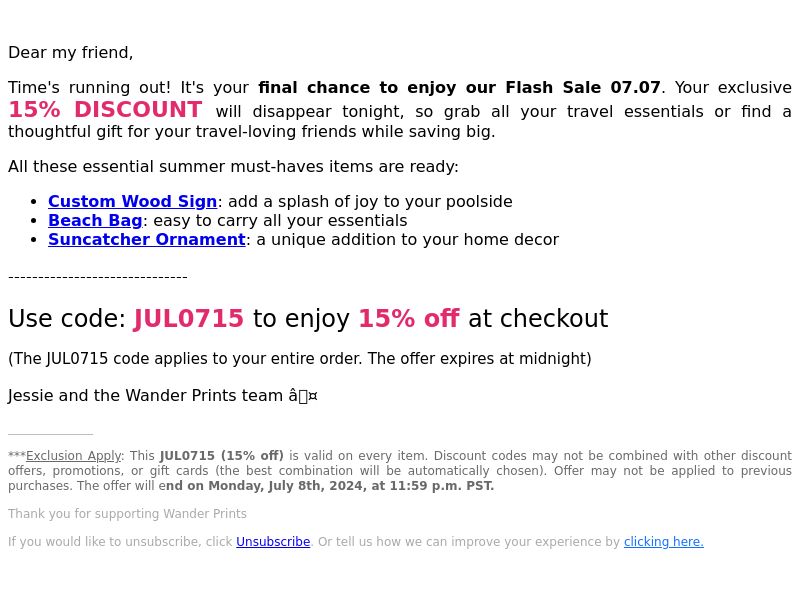Open the "clicking here" feedback link
This screenshot has width=800, height=600.
[x=663, y=541]
